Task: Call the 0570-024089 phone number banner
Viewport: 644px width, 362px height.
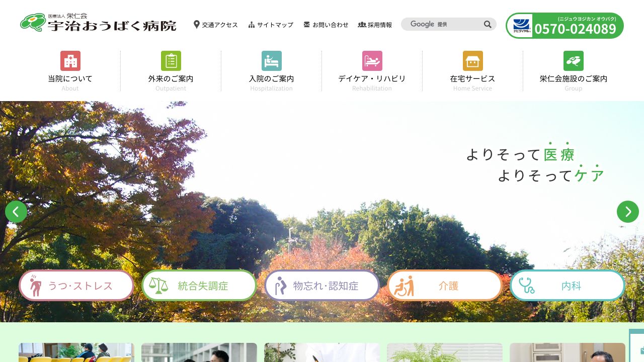Action: [x=565, y=26]
